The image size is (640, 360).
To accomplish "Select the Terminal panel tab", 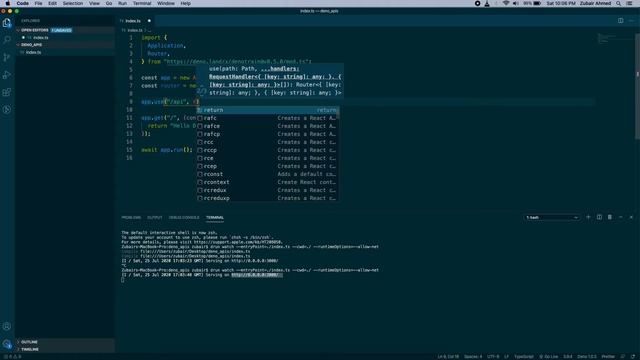I will point(215,218).
